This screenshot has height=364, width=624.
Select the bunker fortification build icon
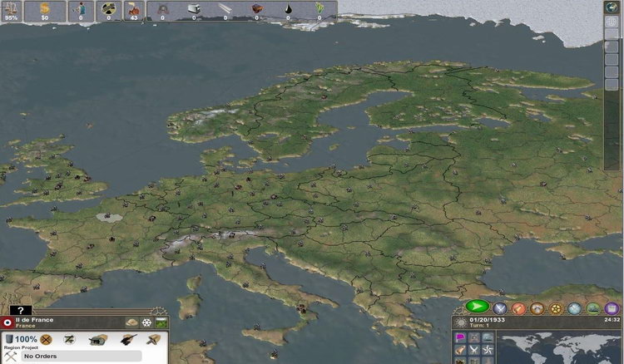point(98,339)
